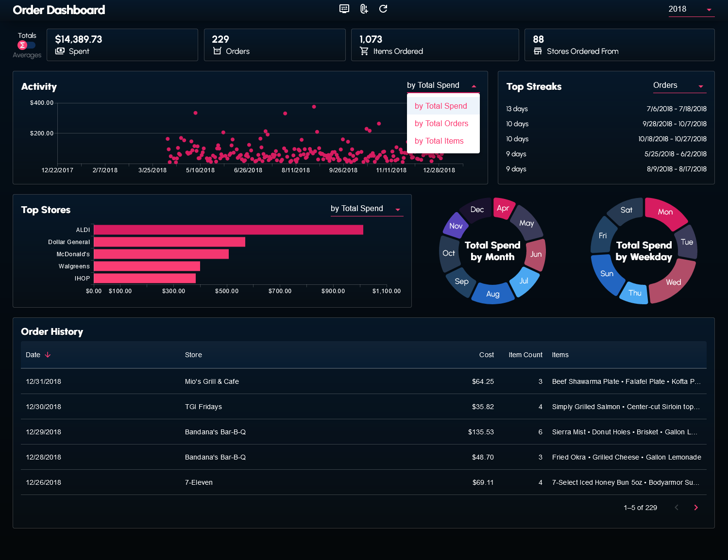
Task: Choose 'by Total Items' from the list
Action: click(x=439, y=141)
